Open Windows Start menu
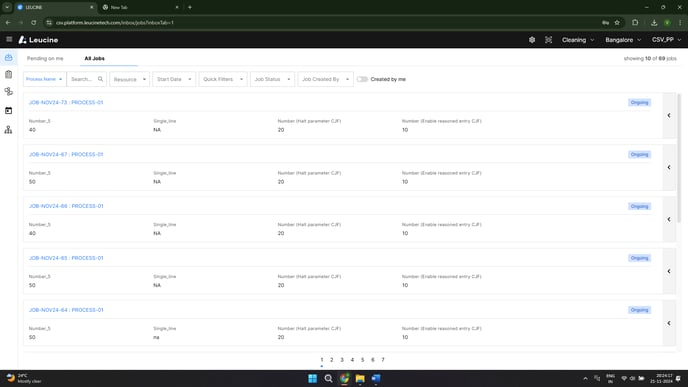This screenshot has height=387, width=688. click(x=312, y=378)
